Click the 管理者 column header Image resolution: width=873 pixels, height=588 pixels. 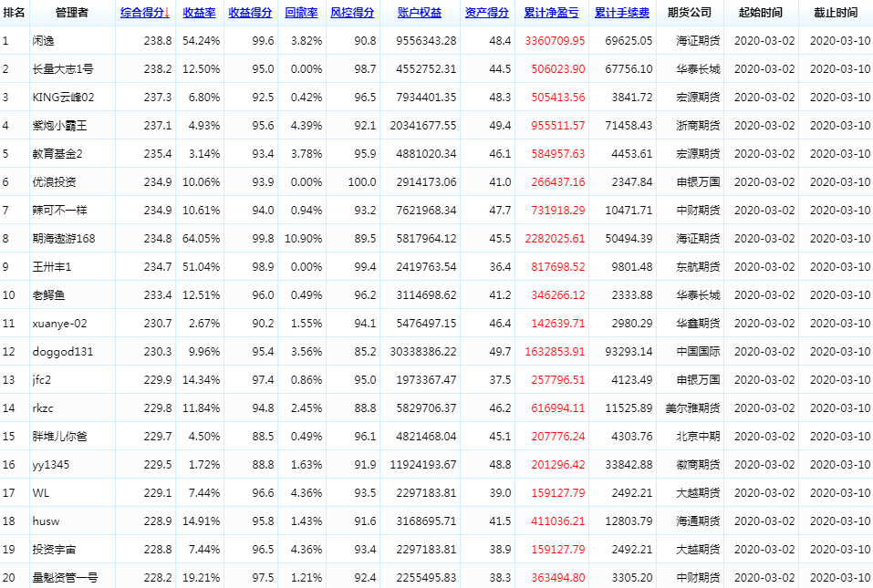[x=72, y=13]
